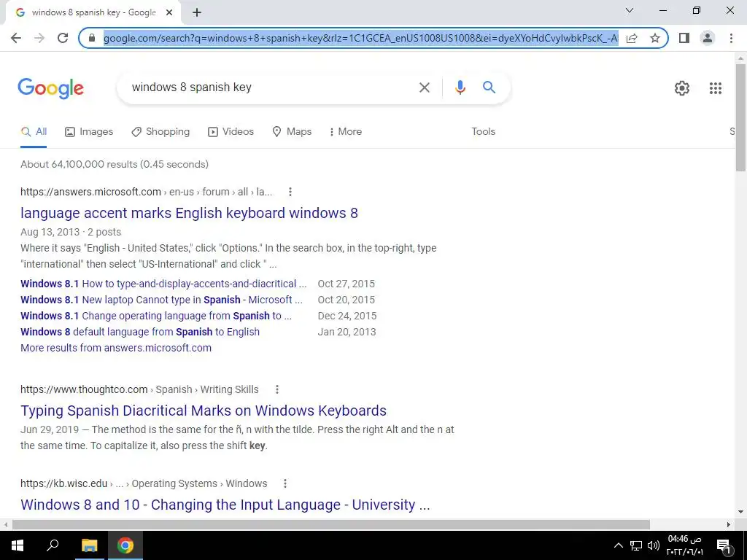Click 'More results from answers.microsoft.com'

pos(116,348)
